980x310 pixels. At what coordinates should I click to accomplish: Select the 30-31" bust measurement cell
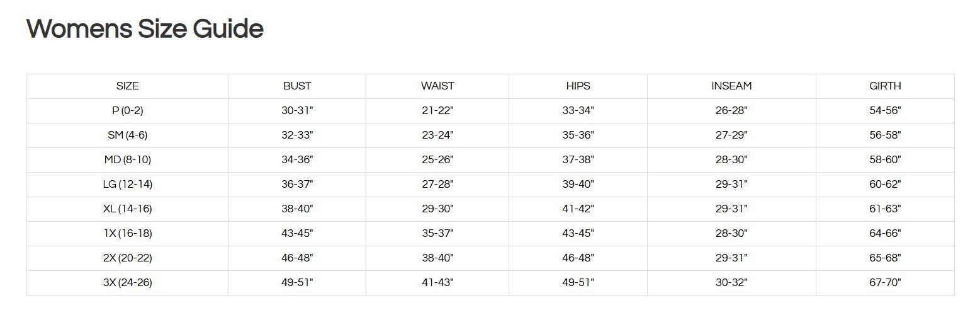coord(297,111)
